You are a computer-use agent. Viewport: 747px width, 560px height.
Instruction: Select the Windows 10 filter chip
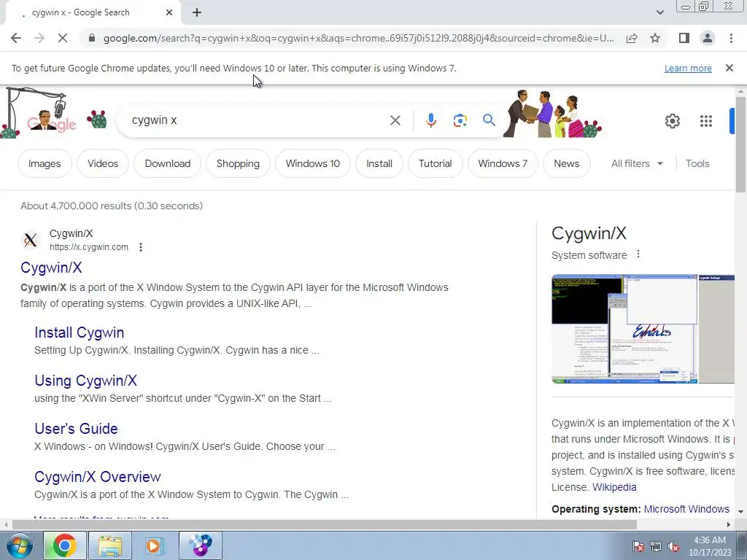(313, 163)
